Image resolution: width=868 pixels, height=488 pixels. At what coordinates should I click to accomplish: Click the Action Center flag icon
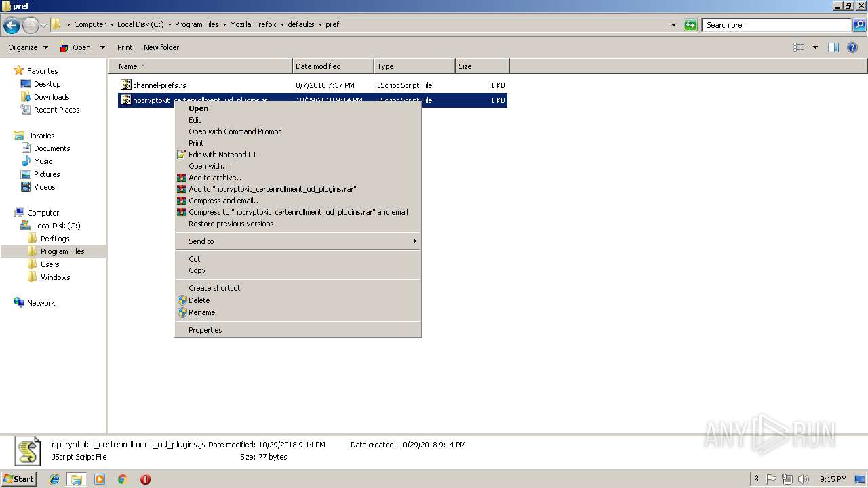[x=771, y=479]
